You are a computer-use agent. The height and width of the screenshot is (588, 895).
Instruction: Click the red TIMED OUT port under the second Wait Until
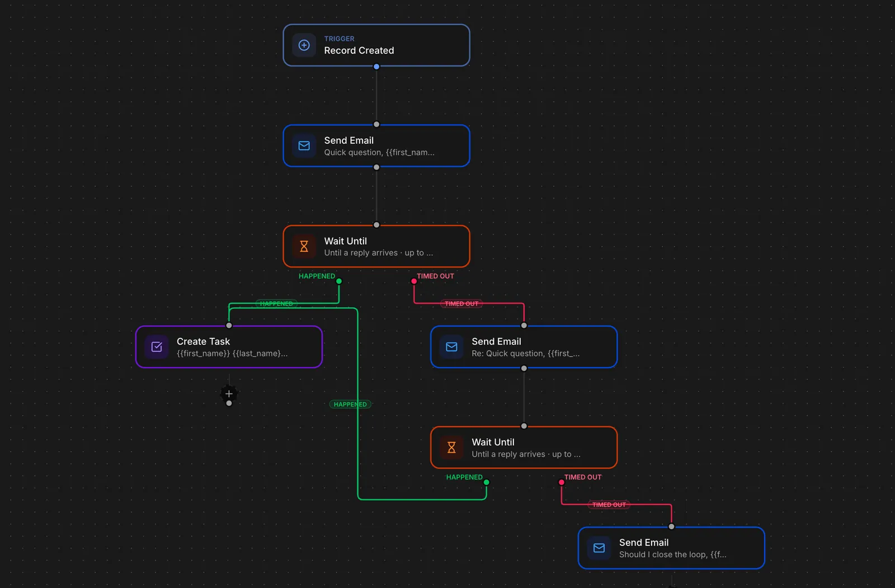[x=562, y=482]
